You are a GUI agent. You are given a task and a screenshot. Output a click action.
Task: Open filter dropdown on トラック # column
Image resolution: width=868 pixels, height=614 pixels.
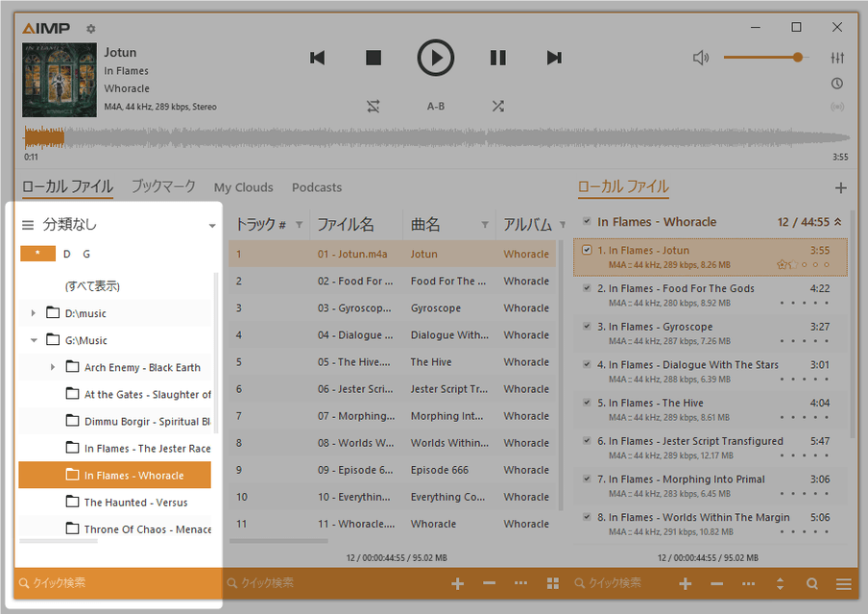[x=299, y=225]
